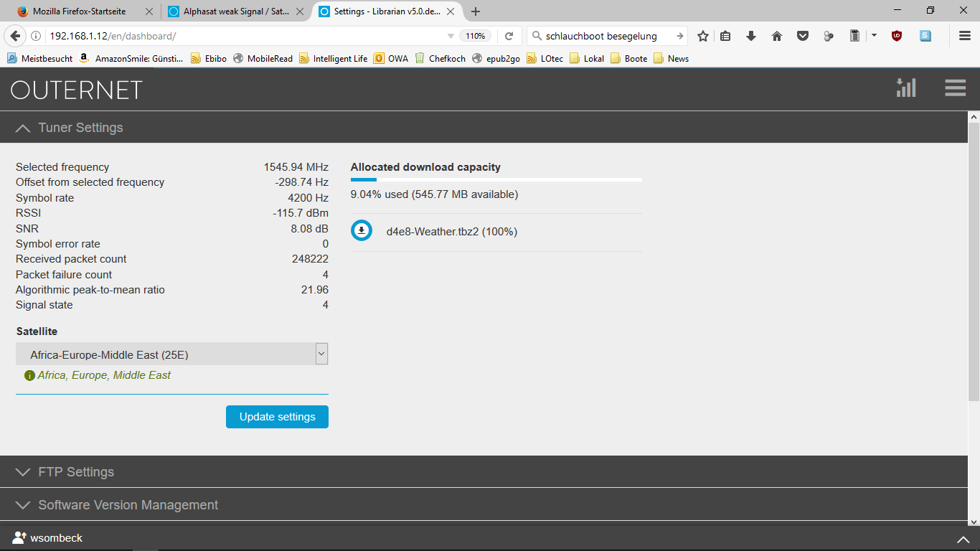
Task: Open the Intelligent Life bookmark
Action: click(333, 59)
